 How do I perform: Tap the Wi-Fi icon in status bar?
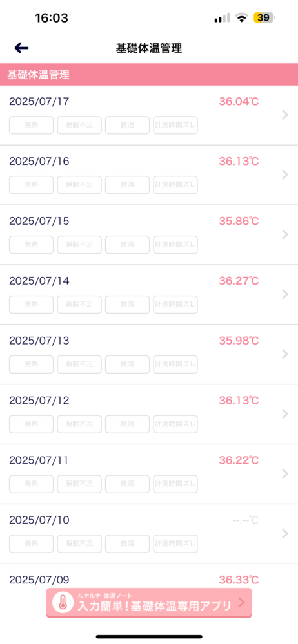[241, 17]
